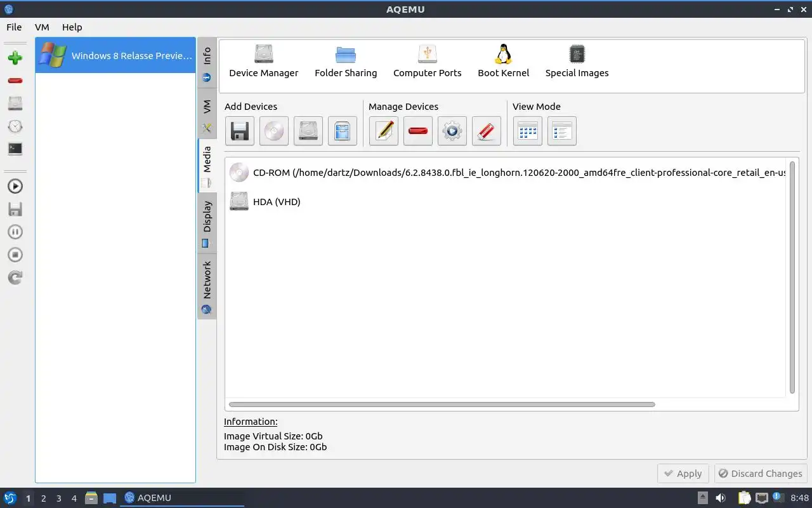Switch to the VM tab
The height and width of the screenshot is (508, 812).
pyautogui.click(x=207, y=115)
